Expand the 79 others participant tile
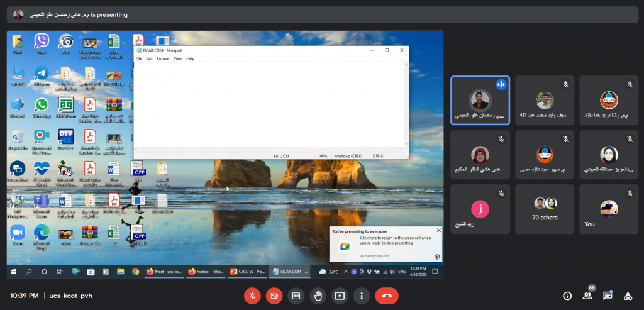The height and width of the screenshot is (310, 644). pos(545,209)
